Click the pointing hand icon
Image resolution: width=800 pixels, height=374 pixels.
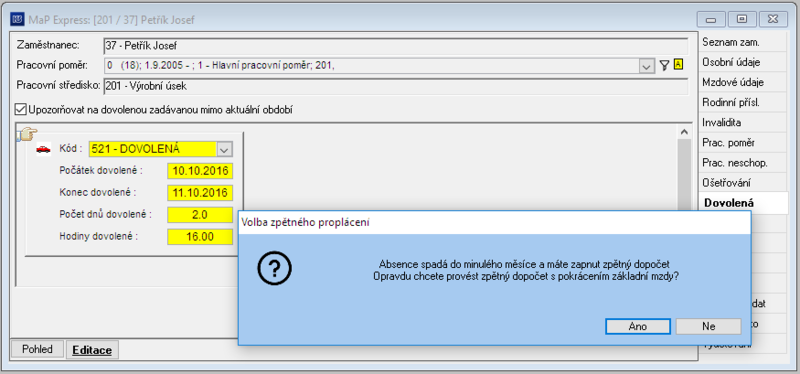[x=28, y=134]
